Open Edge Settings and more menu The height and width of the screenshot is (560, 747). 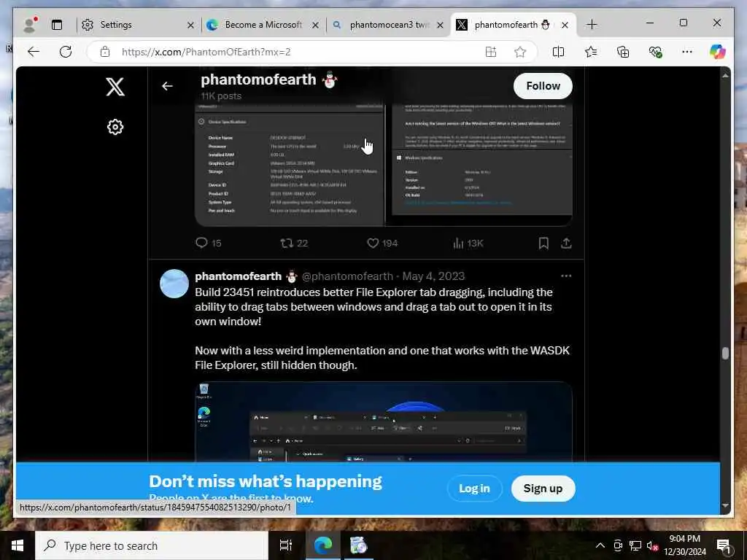coord(687,52)
